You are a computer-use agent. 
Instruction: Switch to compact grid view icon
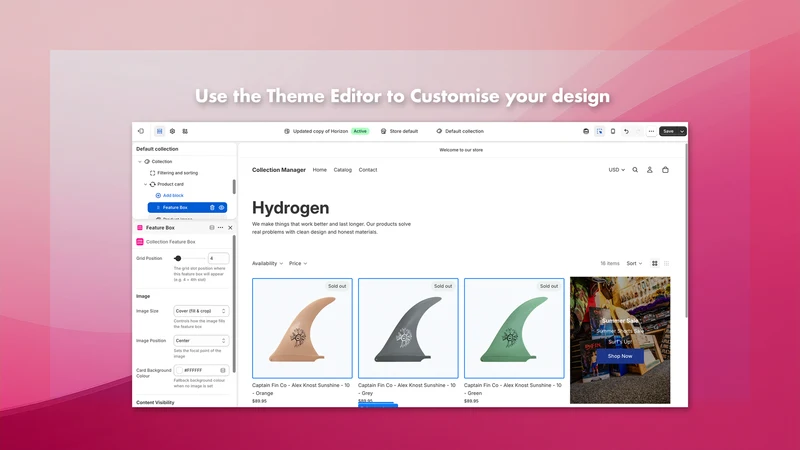[666, 263]
